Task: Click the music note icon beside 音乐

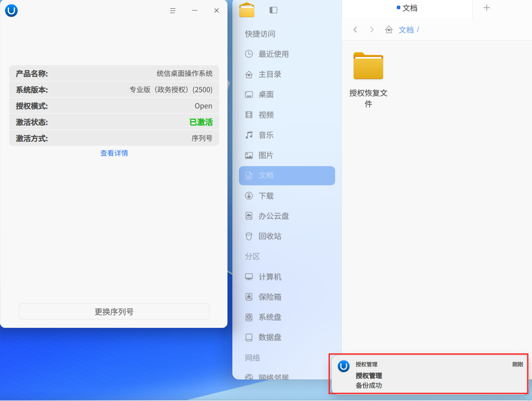Action: click(x=249, y=135)
